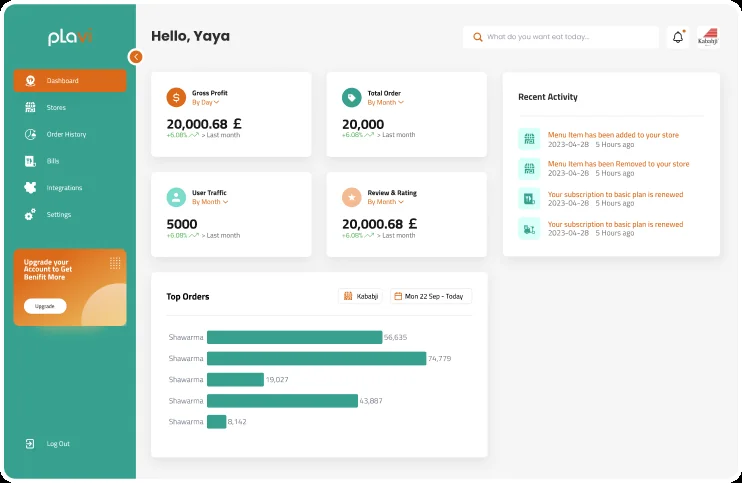Viewport: 742px width, 483px height.
Task: Click the Review & Rating star icon
Action: [352, 197]
